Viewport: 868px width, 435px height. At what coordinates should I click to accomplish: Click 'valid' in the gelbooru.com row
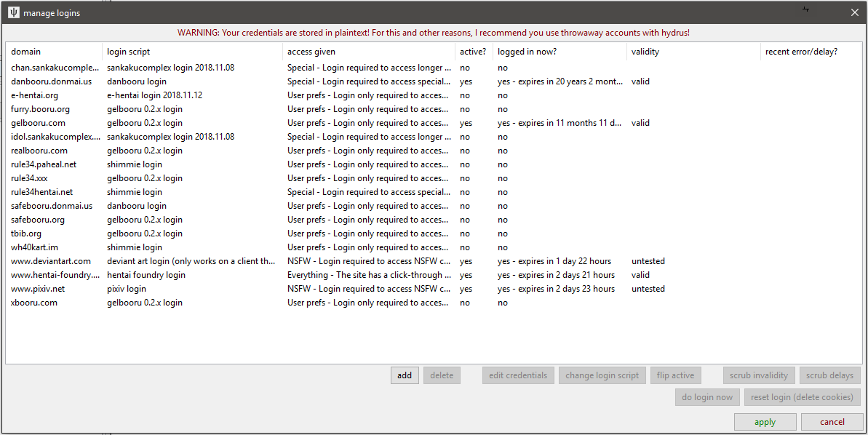[x=640, y=123]
